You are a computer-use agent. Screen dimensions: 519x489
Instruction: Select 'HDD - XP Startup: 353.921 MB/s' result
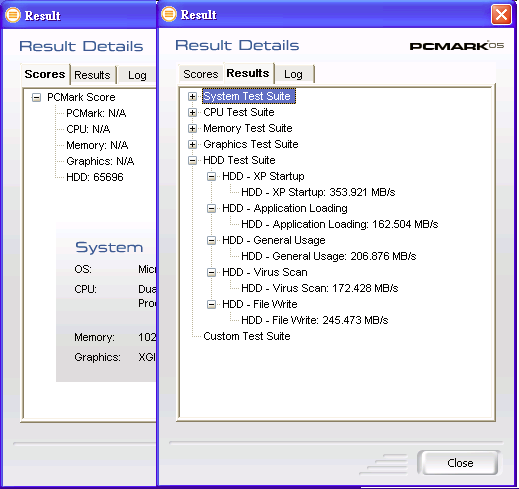[x=318, y=192]
